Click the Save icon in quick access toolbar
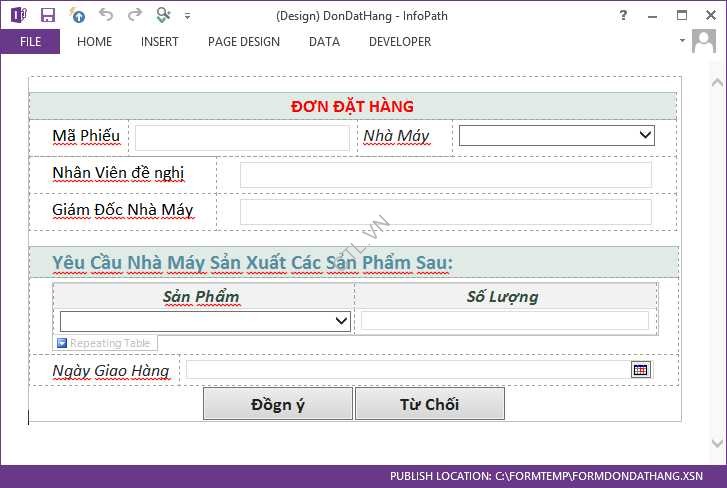The image size is (727, 488). coord(47,15)
